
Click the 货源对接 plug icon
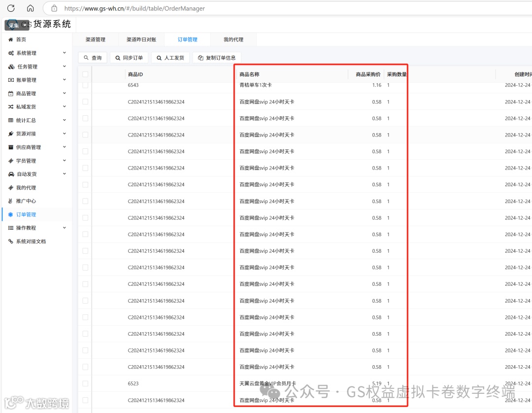[x=10, y=134]
